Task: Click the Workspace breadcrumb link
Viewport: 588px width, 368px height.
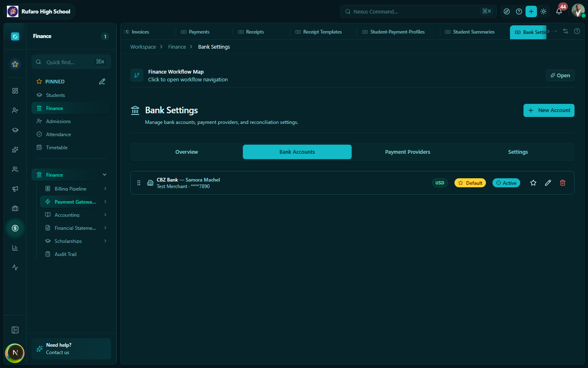Action: pos(143,47)
